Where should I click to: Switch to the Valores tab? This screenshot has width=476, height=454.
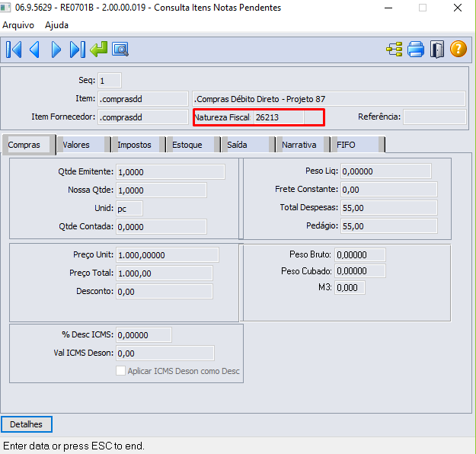tap(84, 145)
